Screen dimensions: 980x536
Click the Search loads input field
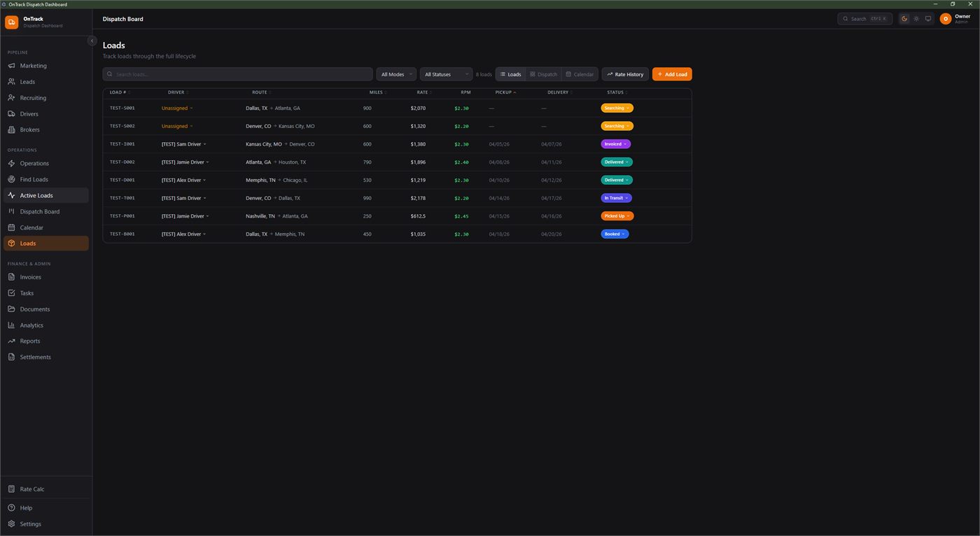tap(238, 74)
